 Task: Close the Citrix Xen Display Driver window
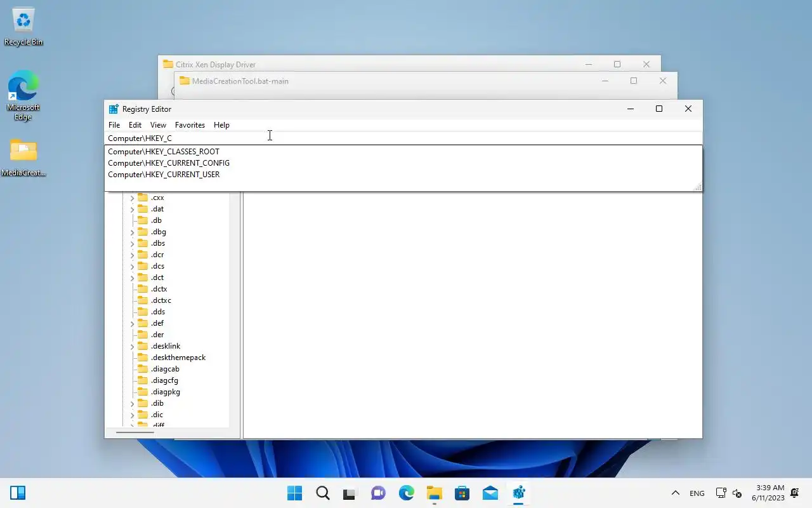pos(646,64)
